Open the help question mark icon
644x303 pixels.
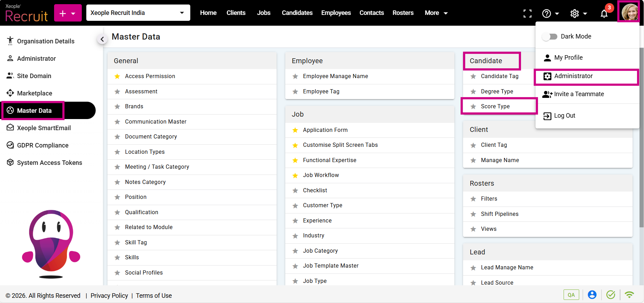click(547, 14)
